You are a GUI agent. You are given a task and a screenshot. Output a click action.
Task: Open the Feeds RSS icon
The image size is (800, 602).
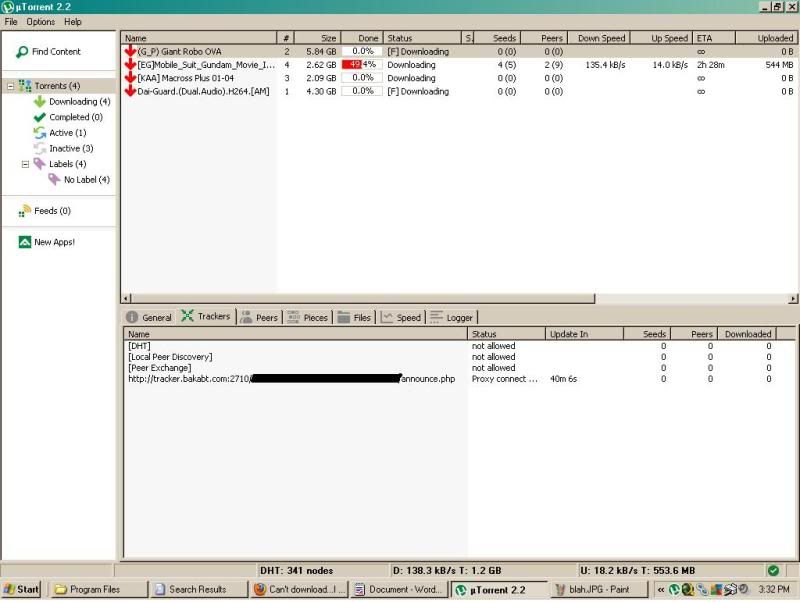tap(24, 211)
